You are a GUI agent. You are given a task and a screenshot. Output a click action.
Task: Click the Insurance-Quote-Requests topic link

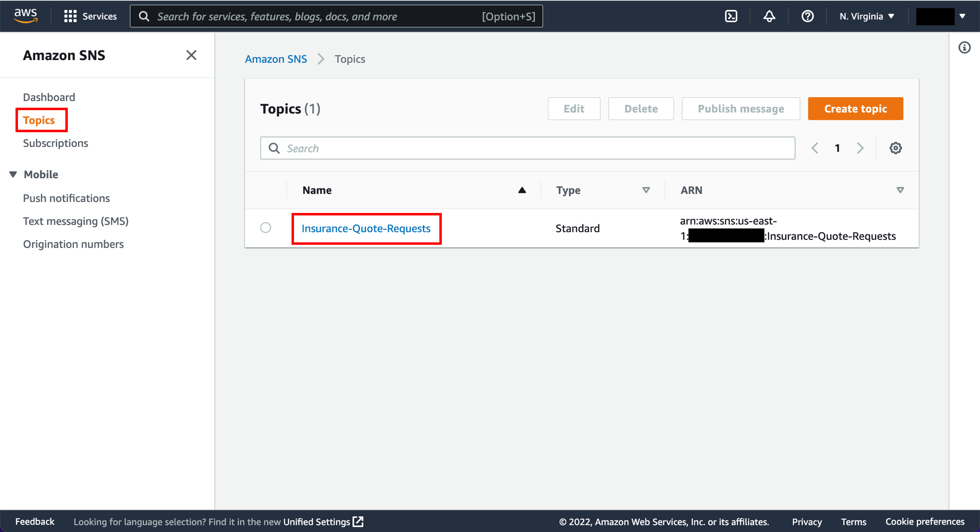[366, 228]
